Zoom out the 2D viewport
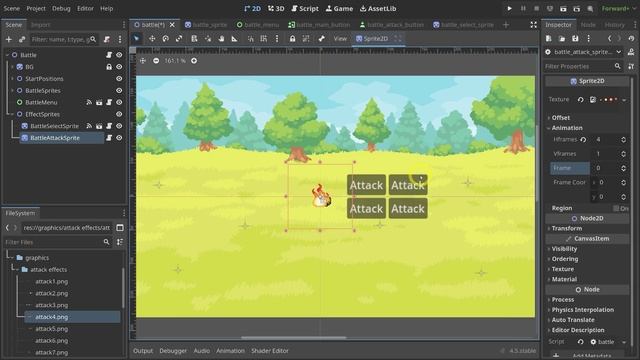 coord(156,61)
